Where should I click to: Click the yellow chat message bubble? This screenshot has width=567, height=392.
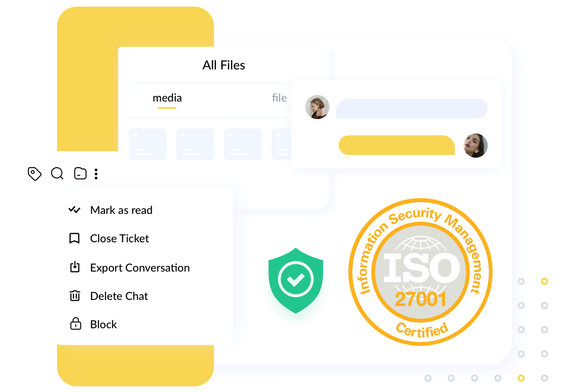[x=397, y=145]
